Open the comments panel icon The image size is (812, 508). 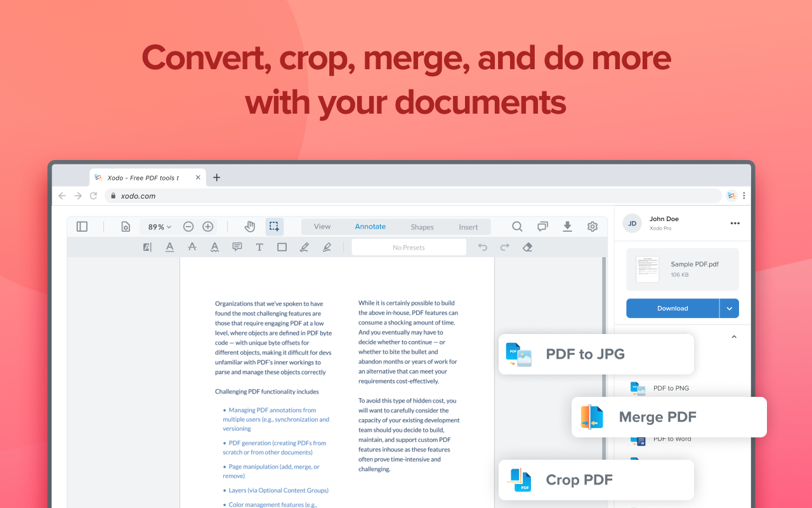point(543,227)
